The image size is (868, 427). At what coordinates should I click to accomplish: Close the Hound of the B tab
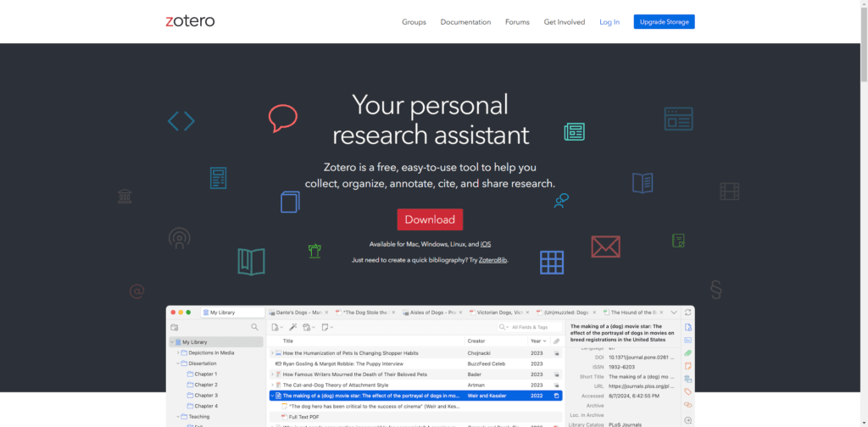pos(661,313)
